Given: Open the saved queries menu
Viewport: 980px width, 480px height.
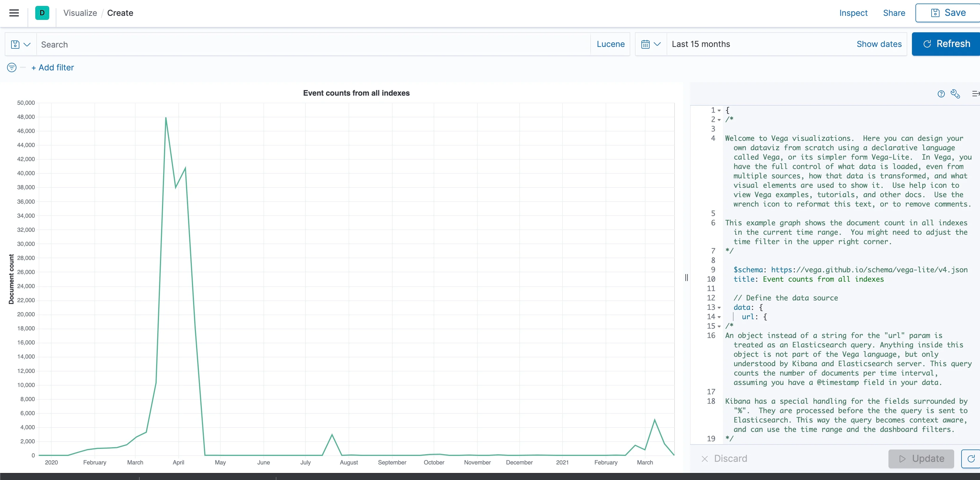Looking at the screenshot, I should point(21,45).
